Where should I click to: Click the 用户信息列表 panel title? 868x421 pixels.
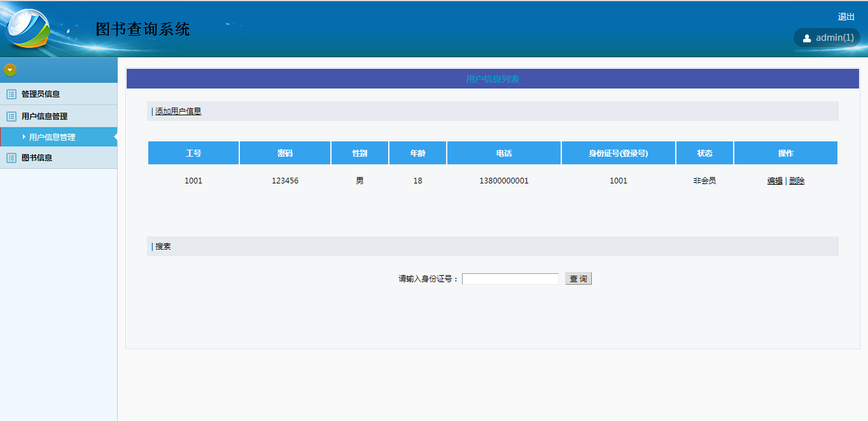(493, 79)
